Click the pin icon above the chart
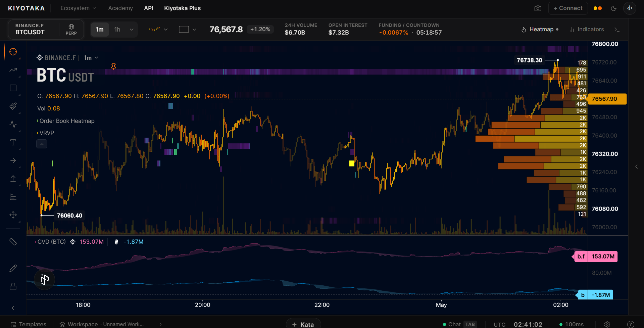Image resolution: width=644 pixels, height=328 pixels. (x=114, y=66)
